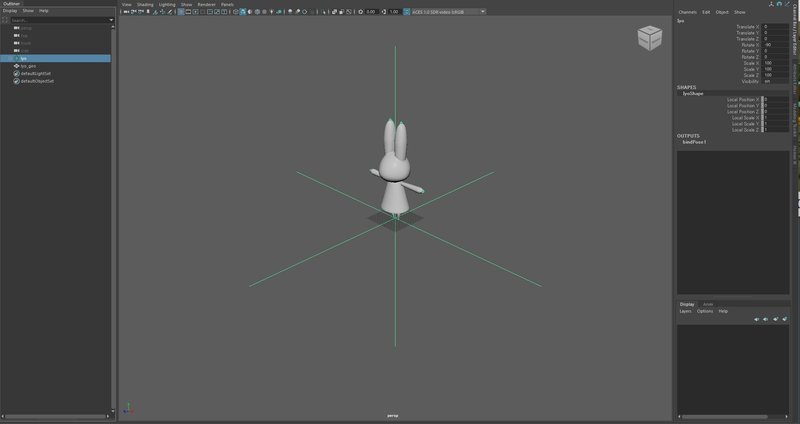Toggle Textured display in viewport
Screen dimensions: 800x424
(264, 11)
